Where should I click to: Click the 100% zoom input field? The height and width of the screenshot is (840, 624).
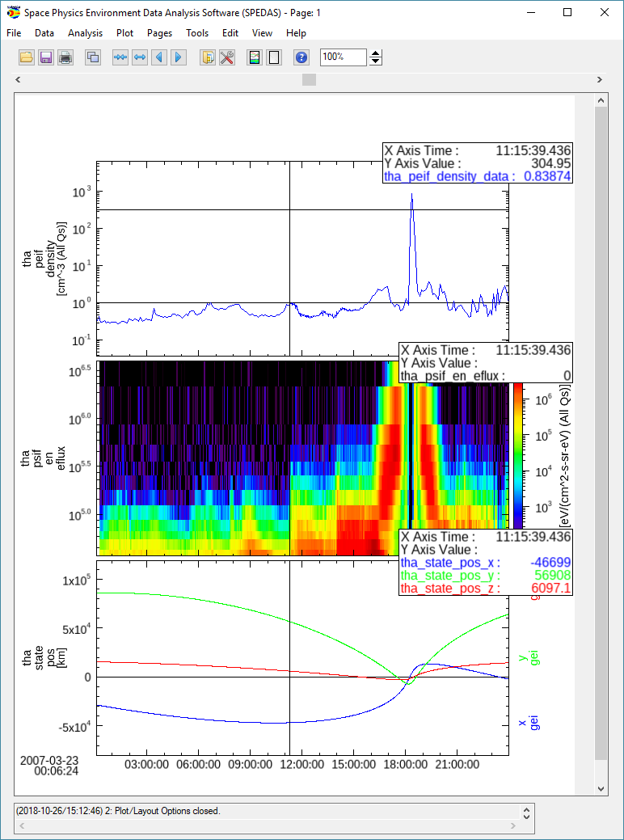coord(343,57)
